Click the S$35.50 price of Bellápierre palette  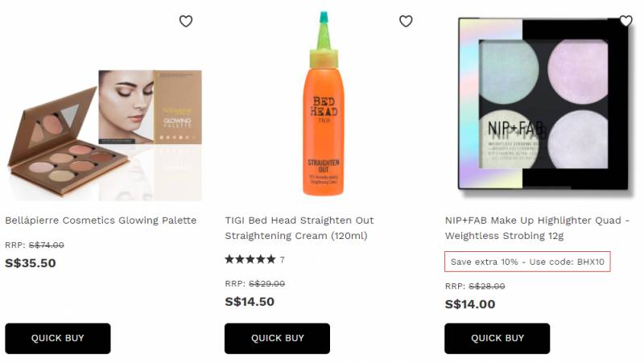click(31, 263)
